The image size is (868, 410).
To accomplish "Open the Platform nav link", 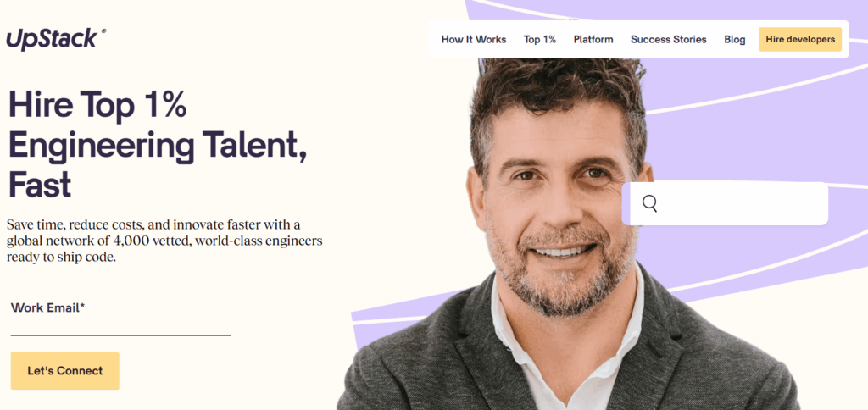I will [593, 39].
